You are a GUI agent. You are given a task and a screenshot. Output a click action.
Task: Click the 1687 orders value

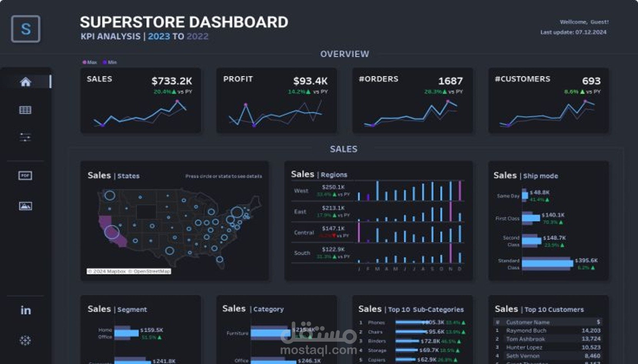point(450,81)
